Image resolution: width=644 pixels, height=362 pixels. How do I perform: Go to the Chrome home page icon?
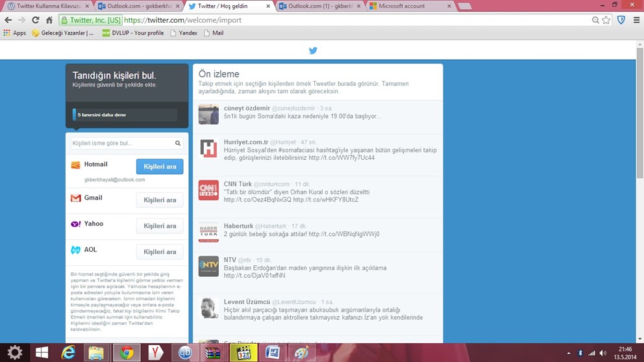[49, 19]
